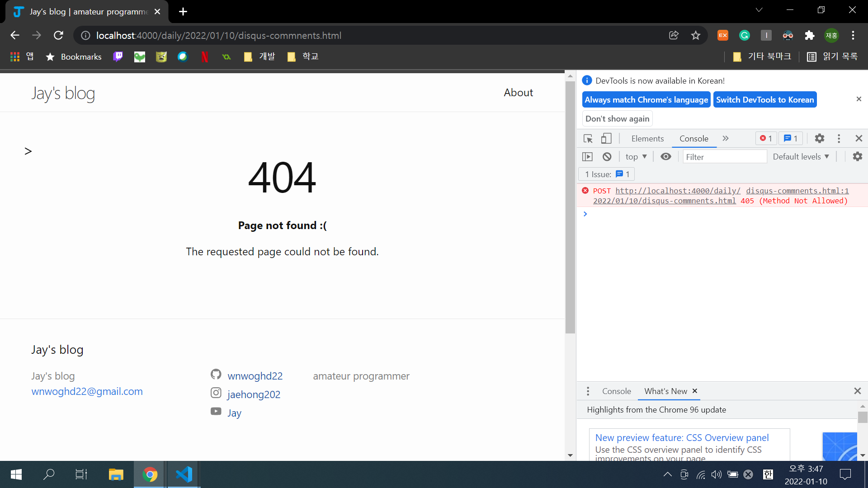Screen dimensions: 868x488
Task: Open Visual Studio Code from taskbar
Action: click(184, 474)
